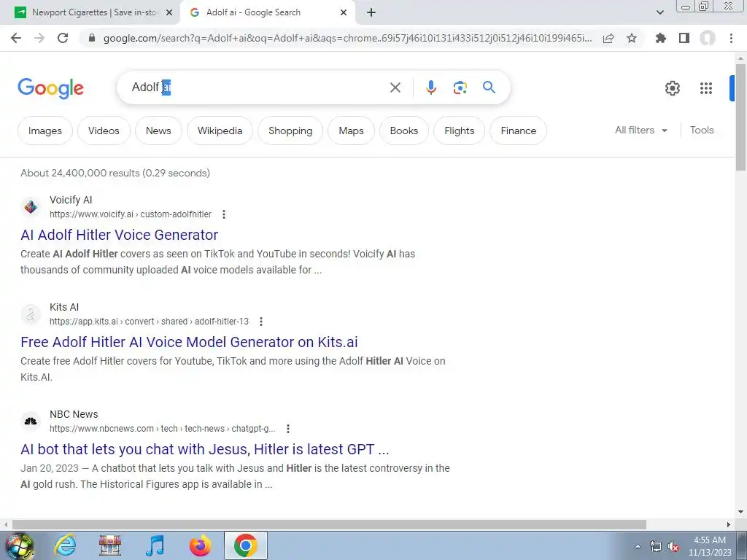
Task: Filter results by Finance
Action: (519, 131)
